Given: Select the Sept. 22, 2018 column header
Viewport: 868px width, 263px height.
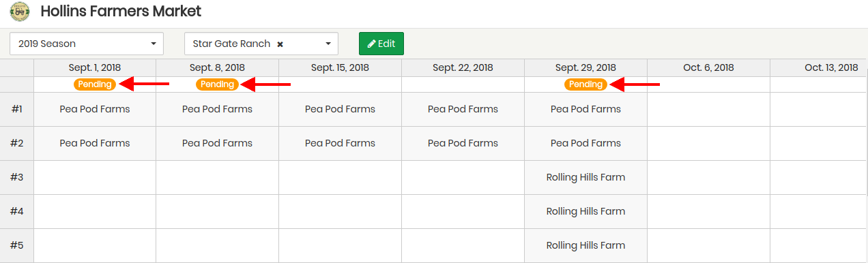Looking at the screenshot, I should (x=463, y=67).
